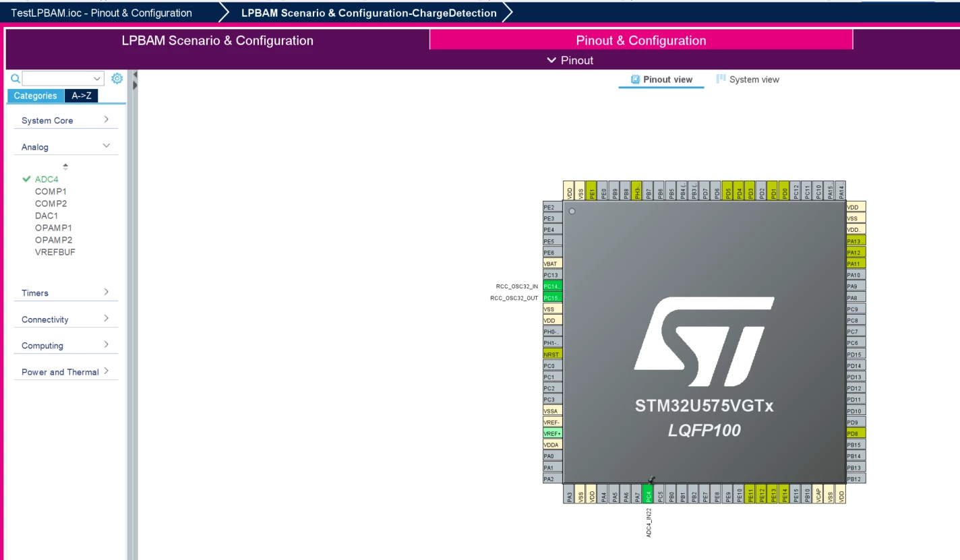This screenshot has height=560, width=960.
Task: Expand the Connectivity category
Action: click(65, 319)
